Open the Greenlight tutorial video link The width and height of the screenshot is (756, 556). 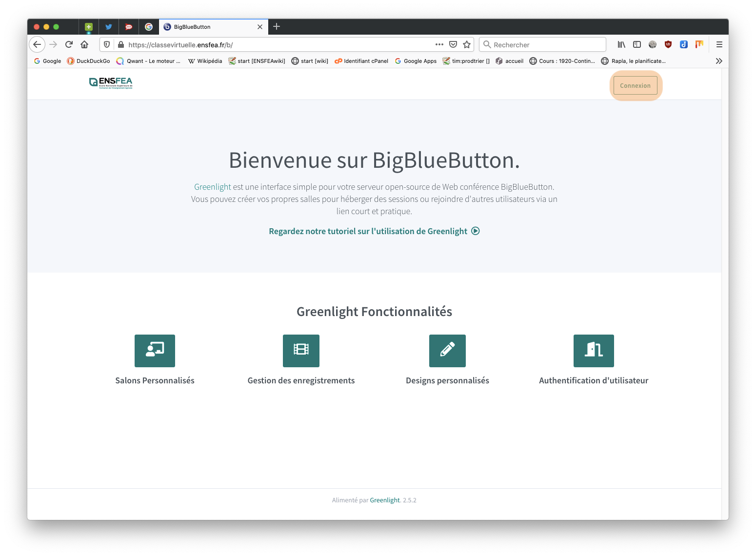coord(374,231)
